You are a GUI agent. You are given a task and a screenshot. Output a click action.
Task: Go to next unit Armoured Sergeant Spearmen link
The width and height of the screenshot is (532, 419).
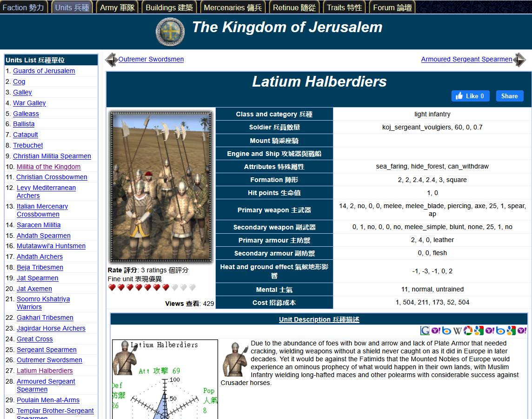click(x=466, y=59)
